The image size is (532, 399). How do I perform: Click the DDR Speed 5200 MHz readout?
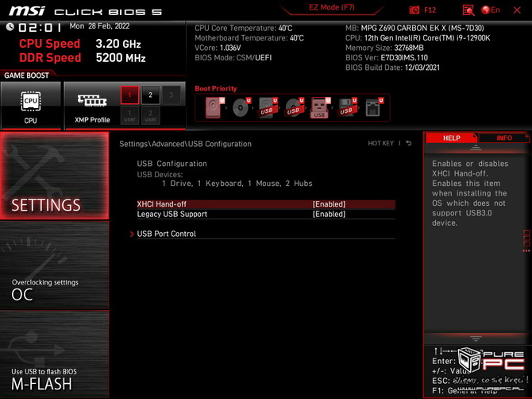[x=83, y=58]
